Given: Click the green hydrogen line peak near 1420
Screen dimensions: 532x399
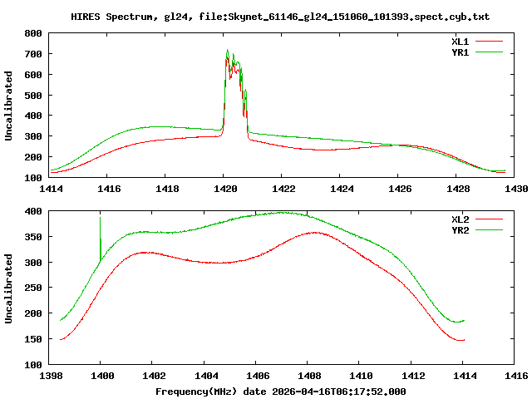Looking at the screenshot, I should [227, 50].
